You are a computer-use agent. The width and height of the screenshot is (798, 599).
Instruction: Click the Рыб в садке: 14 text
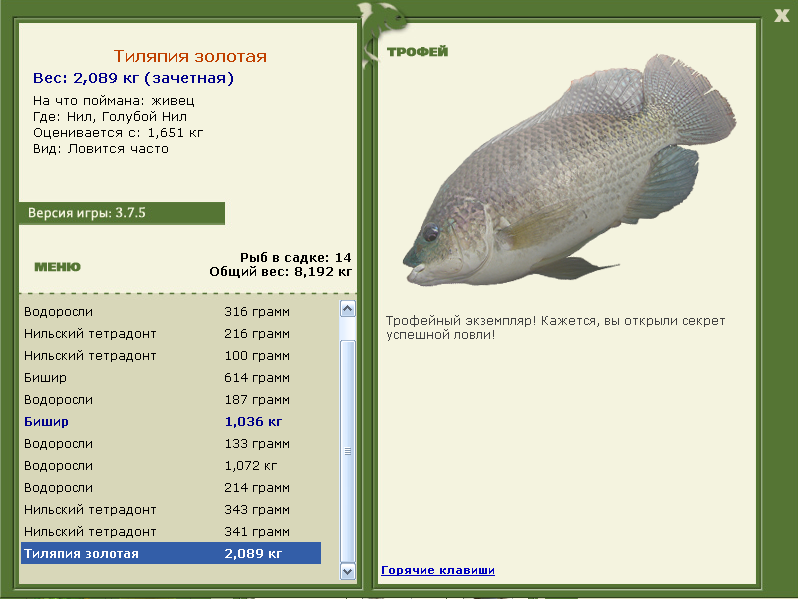coord(296,258)
